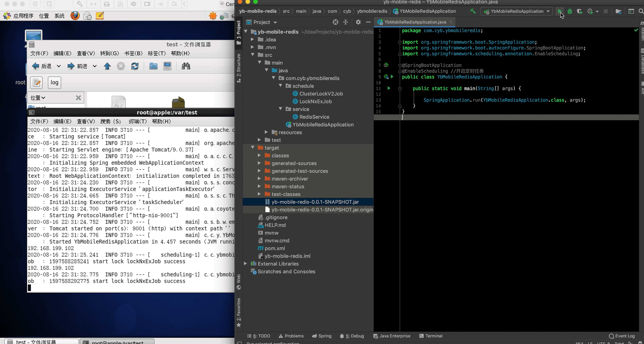Click binoculars search icon in file browser
The image size is (644, 344).
click(186, 66)
